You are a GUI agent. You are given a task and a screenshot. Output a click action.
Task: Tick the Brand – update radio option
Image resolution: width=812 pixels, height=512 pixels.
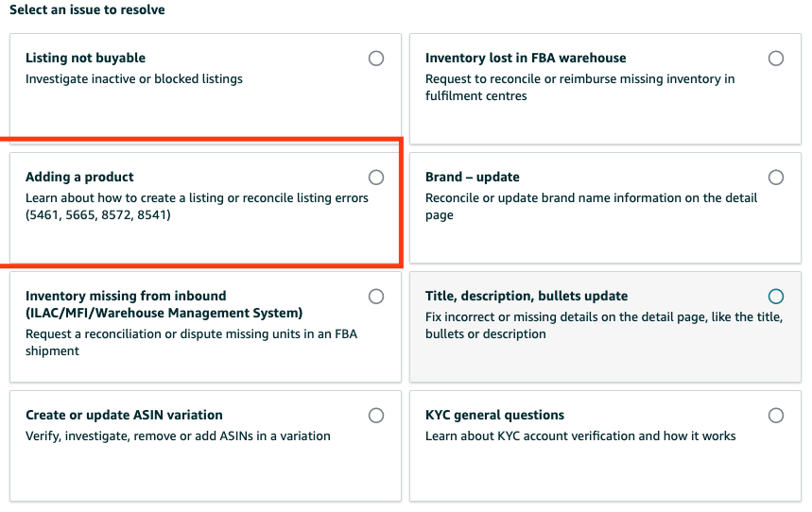[x=776, y=178]
